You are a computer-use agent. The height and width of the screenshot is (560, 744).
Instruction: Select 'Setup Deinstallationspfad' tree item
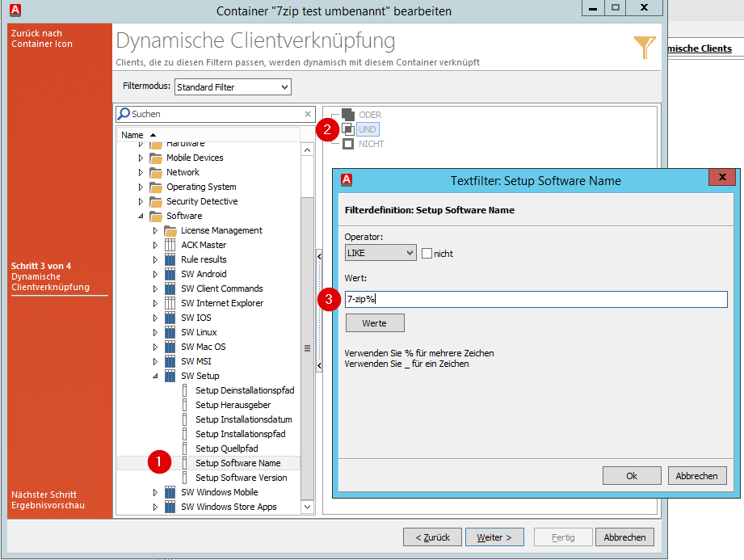click(x=245, y=390)
